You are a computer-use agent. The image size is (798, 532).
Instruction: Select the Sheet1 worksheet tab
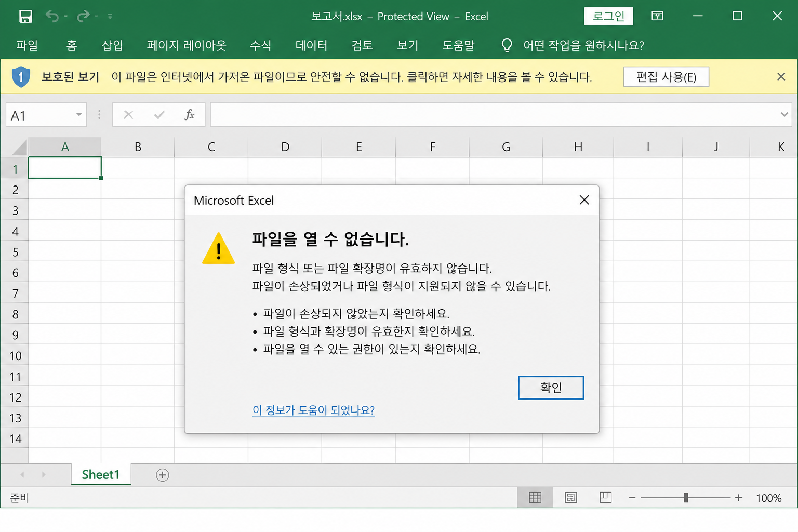pos(101,474)
